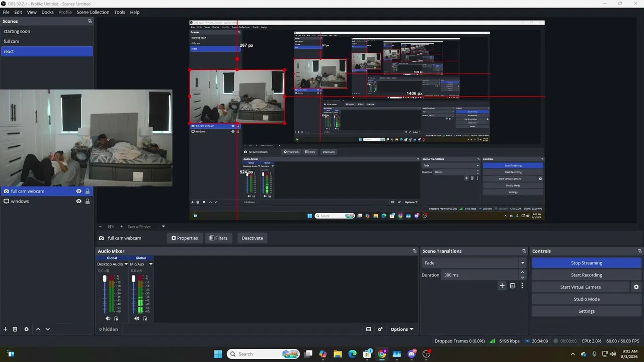Viewport: 644px width, 362px height.
Task: Zoom in the preview with the plus icon
Action: tap(121, 226)
